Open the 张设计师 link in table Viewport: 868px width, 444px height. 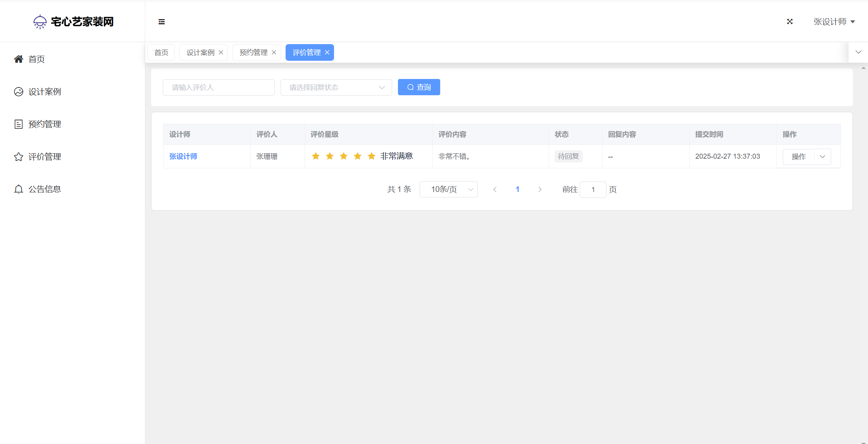click(183, 156)
